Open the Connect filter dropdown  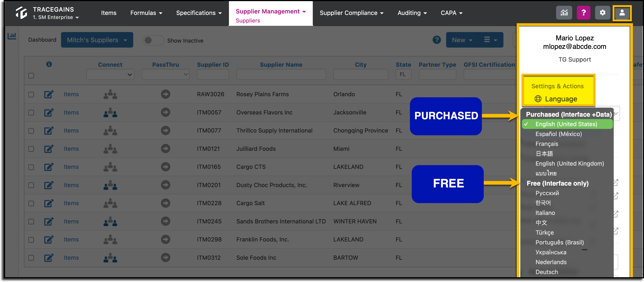pos(110,74)
